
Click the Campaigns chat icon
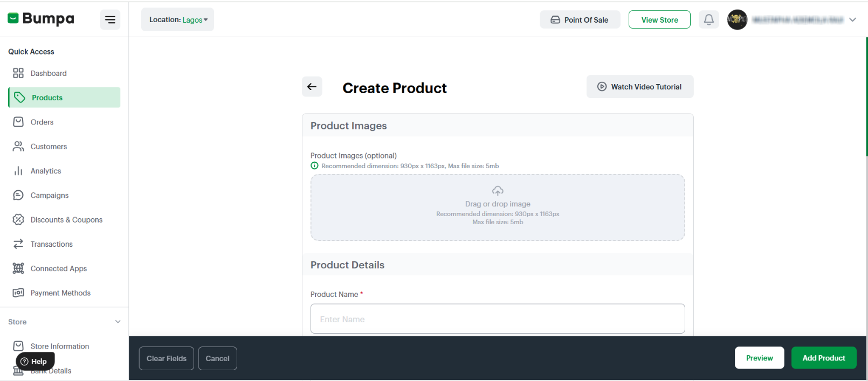[x=18, y=195]
